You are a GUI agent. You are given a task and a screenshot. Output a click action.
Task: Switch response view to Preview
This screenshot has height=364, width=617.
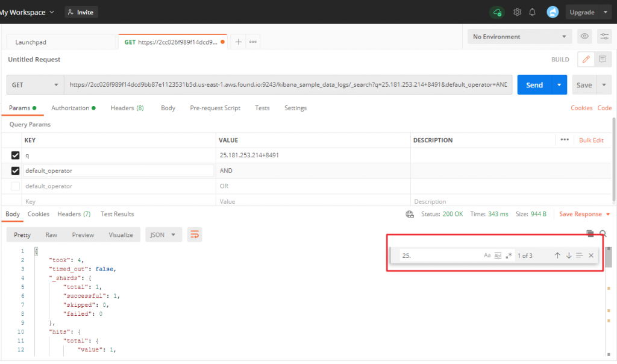click(x=83, y=235)
